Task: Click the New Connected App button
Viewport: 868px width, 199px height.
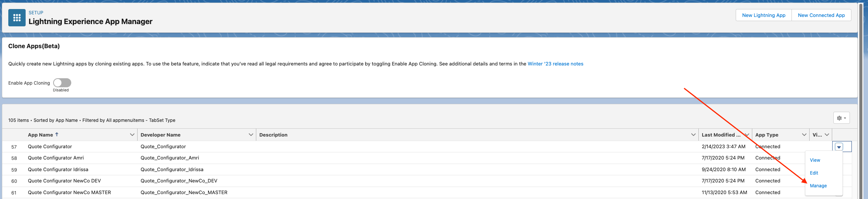Action: (821, 15)
